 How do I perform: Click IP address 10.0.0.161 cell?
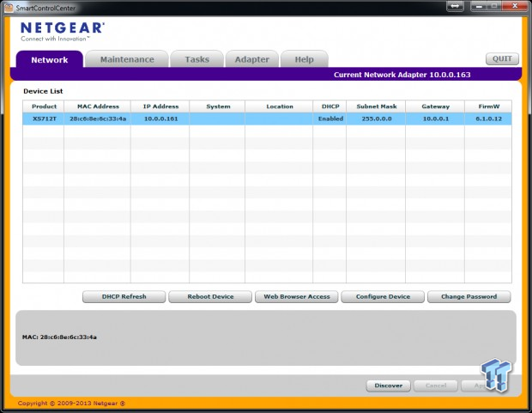(x=160, y=118)
